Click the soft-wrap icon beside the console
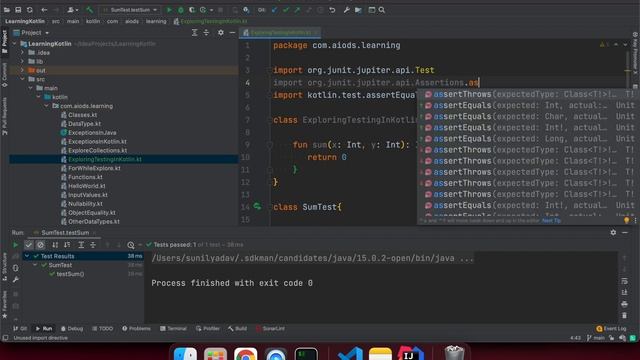 click(624, 281)
